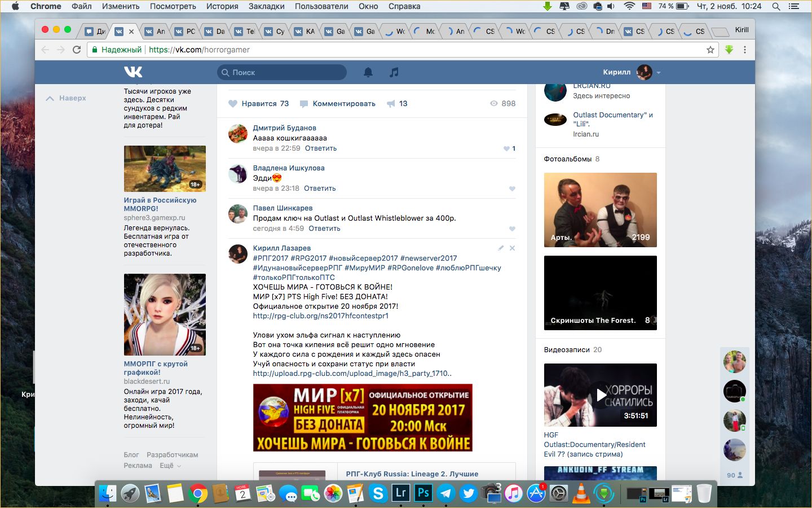
Task: Open the Chrome three-dot menu
Action: pos(745,50)
